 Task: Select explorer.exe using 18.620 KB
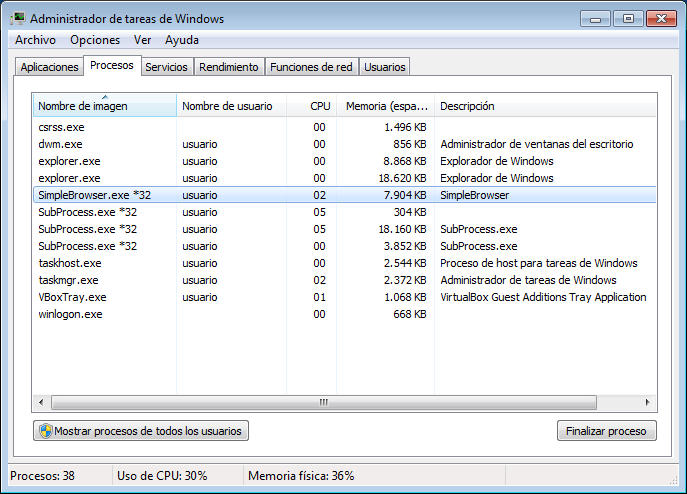pyautogui.click(x=344, y=178)
